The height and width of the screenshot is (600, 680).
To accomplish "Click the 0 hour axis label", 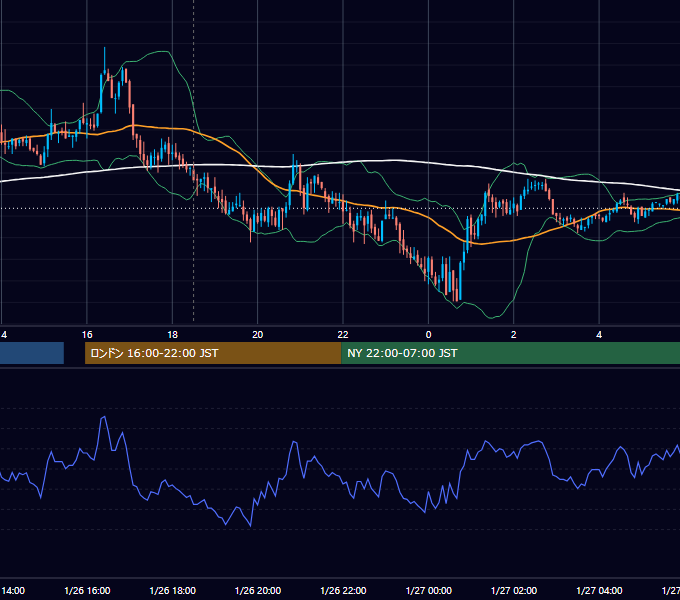I will point(428,335).
